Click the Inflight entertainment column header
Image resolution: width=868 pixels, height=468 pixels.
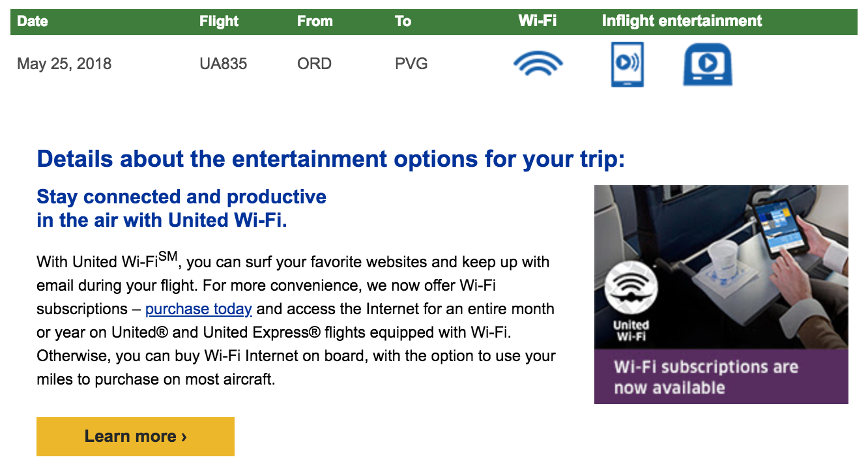point(682,21)
